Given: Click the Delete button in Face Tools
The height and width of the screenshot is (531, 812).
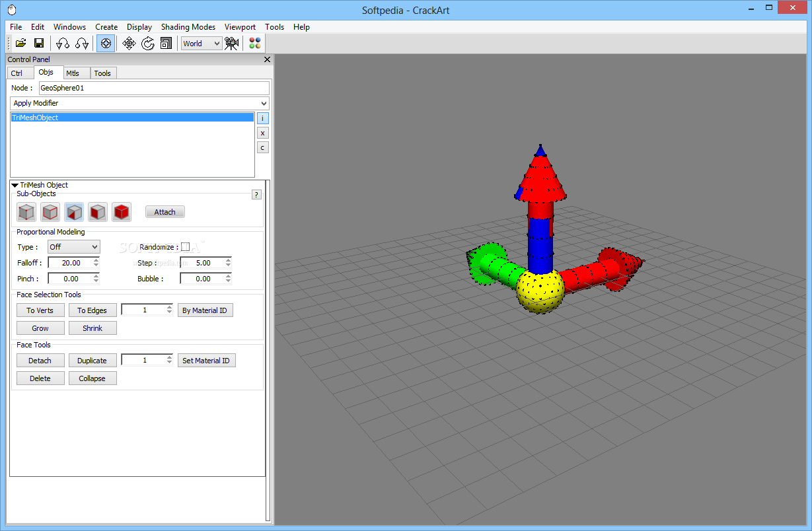Looking at the screenshot, I should (x=40, y=378).
